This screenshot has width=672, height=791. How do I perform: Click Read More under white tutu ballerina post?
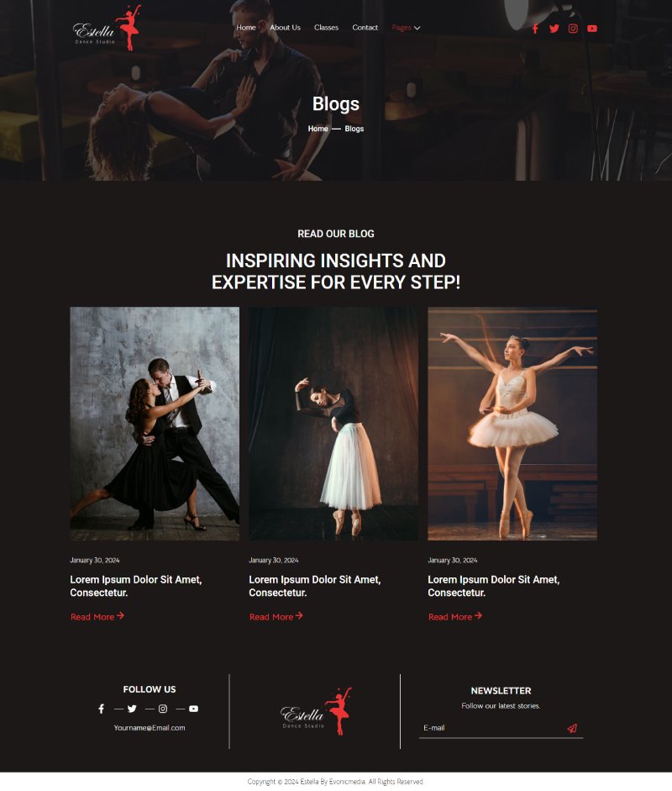(x=455, y=616)
